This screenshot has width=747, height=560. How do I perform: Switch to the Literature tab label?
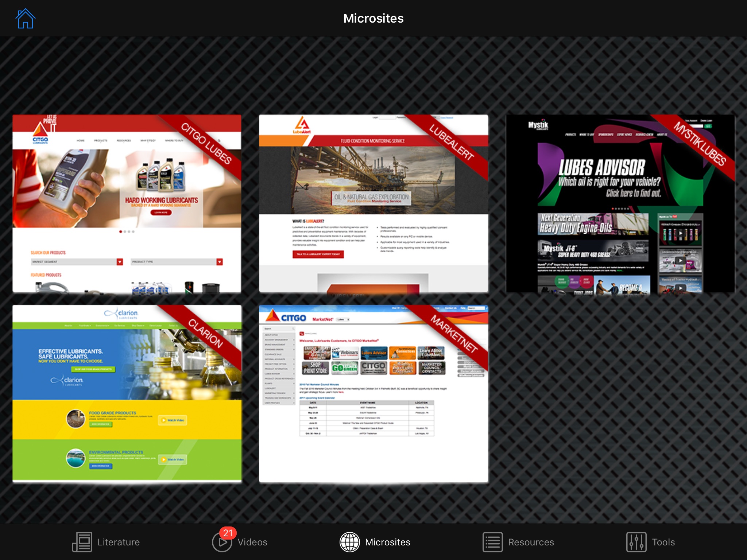point(119,542)
